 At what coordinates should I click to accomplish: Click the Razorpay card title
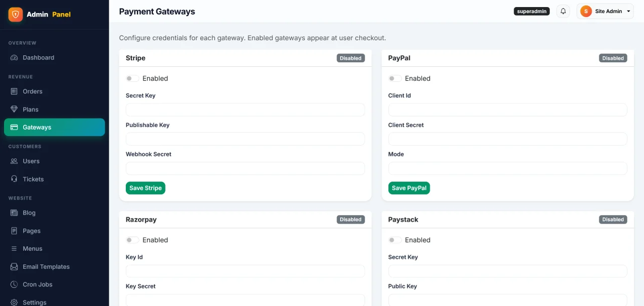pyautogui.click(x=141, y=220)
